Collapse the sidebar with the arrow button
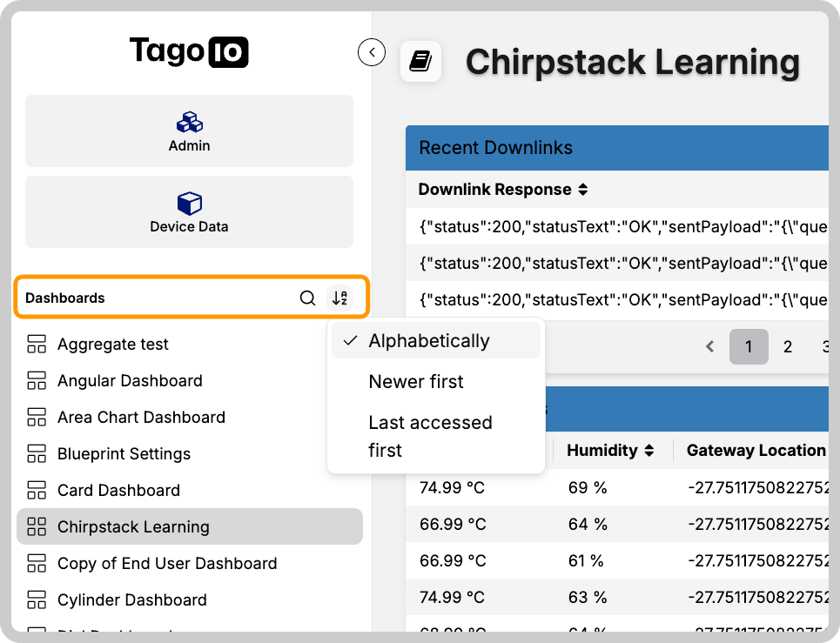 [372, 52]
